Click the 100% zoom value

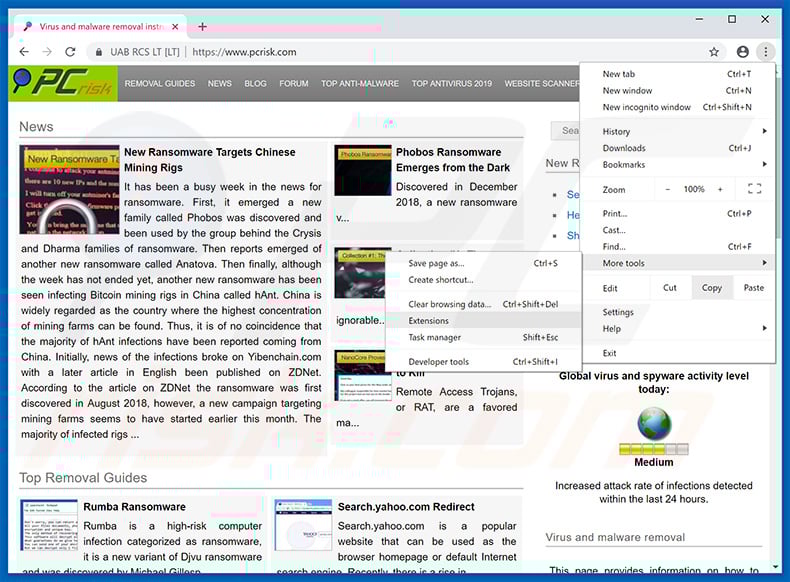coord(694,189)
